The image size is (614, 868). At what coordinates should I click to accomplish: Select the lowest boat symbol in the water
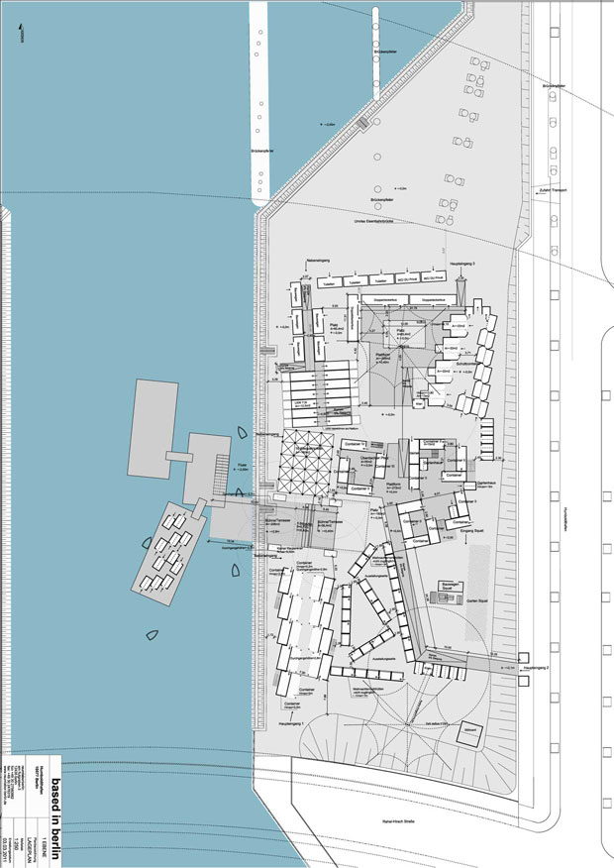pos(152,635)
